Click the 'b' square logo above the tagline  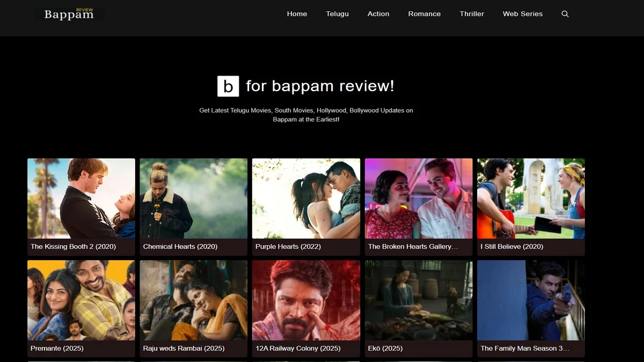(x=228, y=86)
